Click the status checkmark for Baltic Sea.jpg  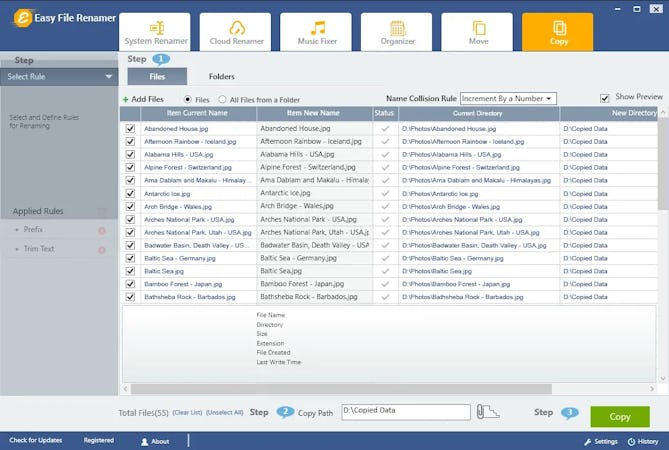pos(385,271)
